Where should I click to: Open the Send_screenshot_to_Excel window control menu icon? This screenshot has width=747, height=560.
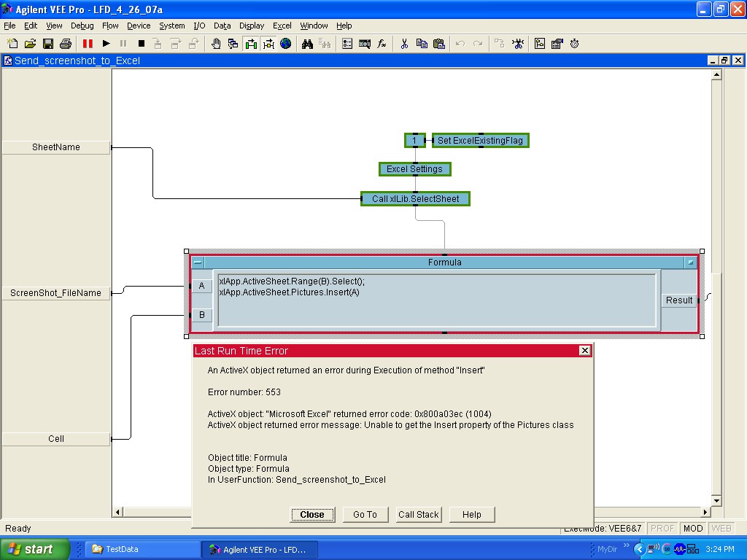pyautogui.click(x=8, y=61)
